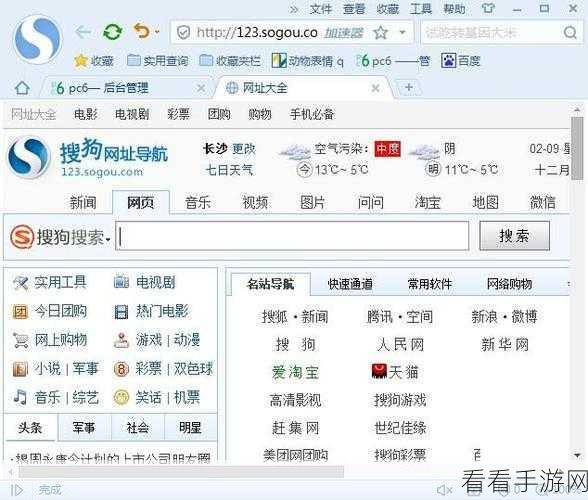This screenshot has height=500, width=588.
Task: Open 实用工具 with wrench icon
Action: [50, 282]
